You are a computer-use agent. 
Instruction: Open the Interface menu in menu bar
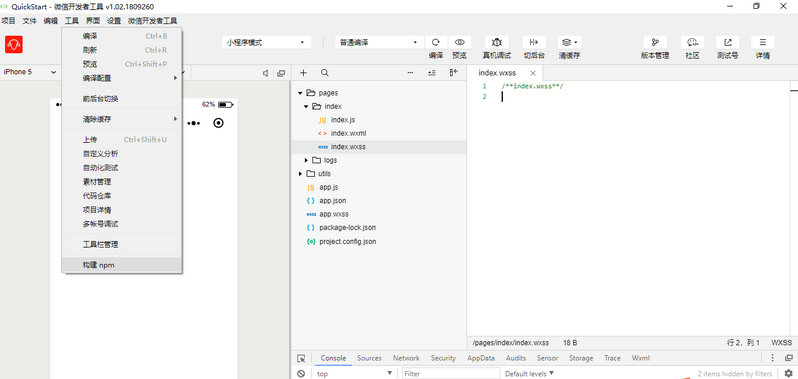pyautogui.click(x=93, y=21)
